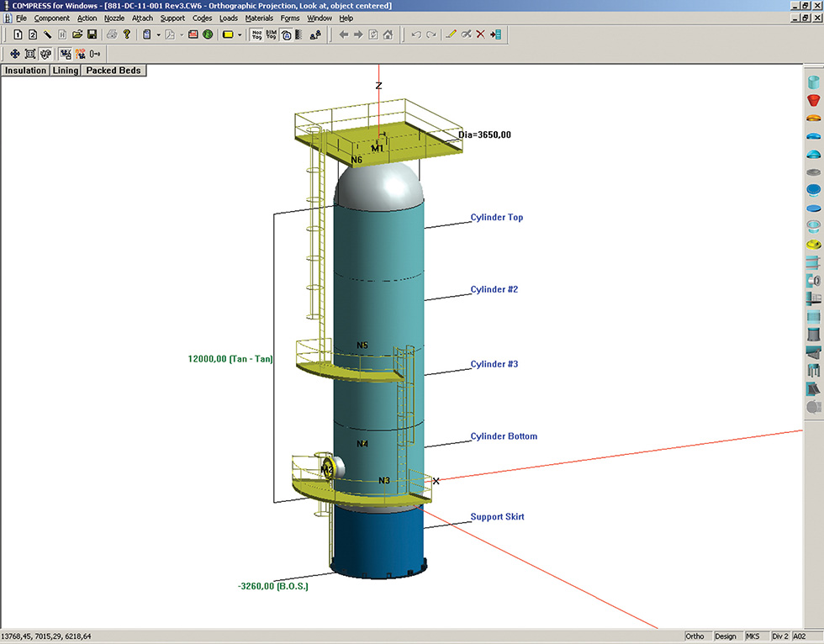The image size is (824, 644).
Task: Select nozzle N5 on the vessel
Action: [362, 345]
